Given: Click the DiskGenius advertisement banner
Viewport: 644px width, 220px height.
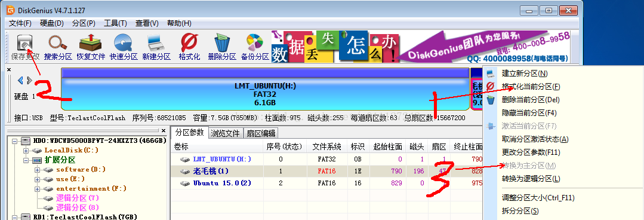Looking at the screenshot, I should (421, 47).
